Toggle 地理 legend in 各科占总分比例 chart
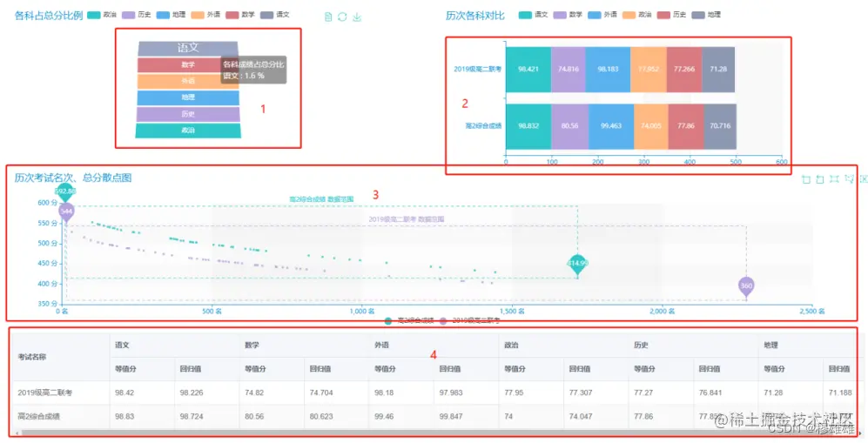Image resolution: width=868 pixels, height=443 pixels. click(171, 15)
